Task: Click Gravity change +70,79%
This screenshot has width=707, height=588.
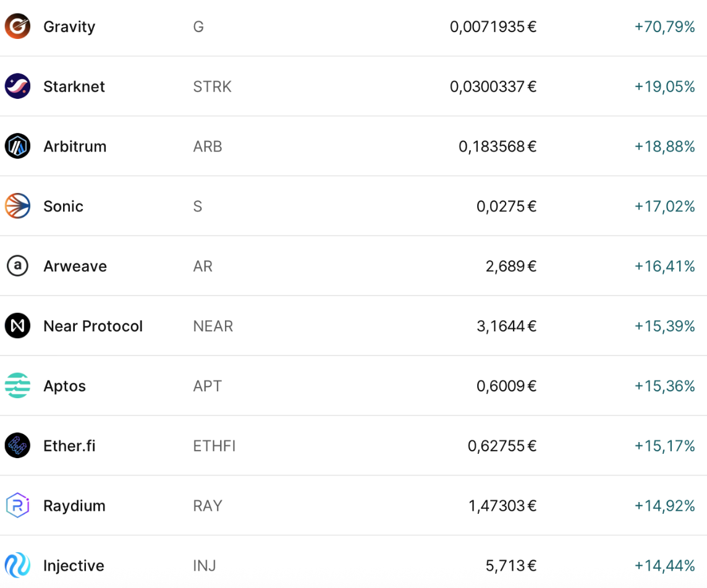Action: point(664,27)
